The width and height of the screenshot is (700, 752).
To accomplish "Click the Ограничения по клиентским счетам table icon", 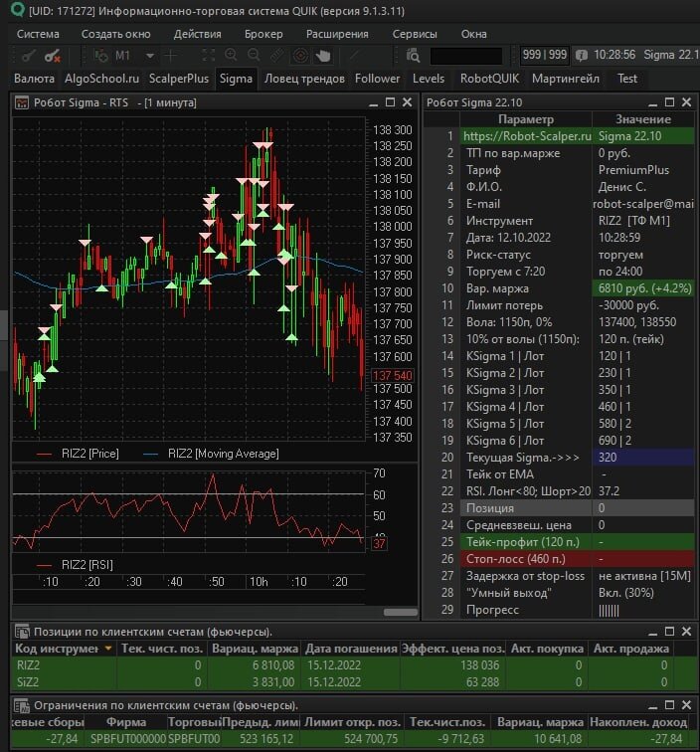I will click(22, 705).
